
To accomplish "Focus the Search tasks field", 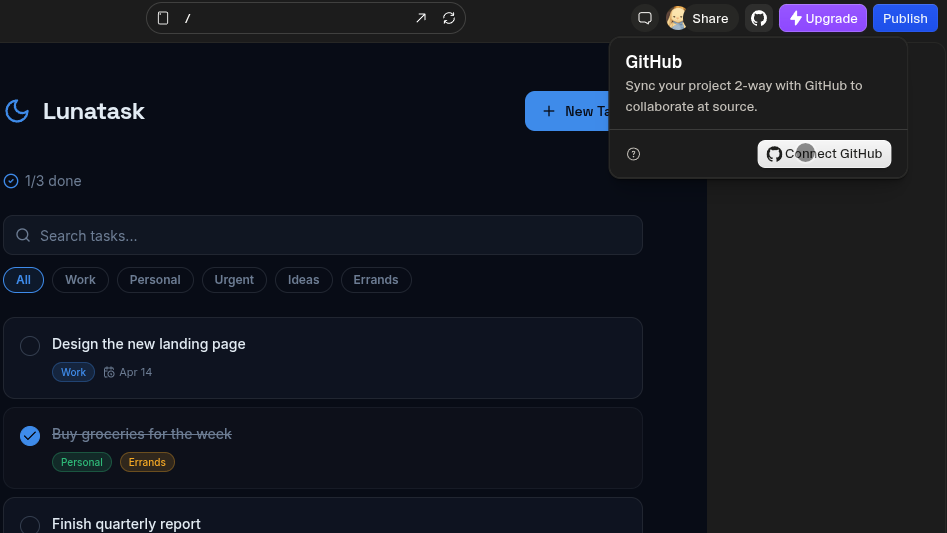I will [323, 235].
